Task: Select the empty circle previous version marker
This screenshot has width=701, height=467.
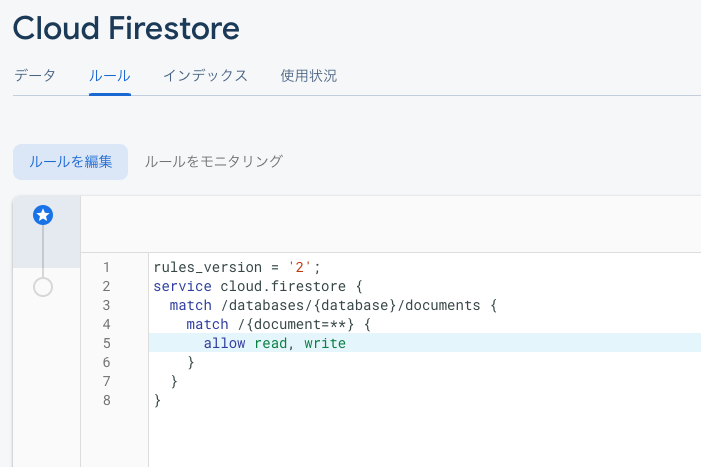Action: (43, 287)
